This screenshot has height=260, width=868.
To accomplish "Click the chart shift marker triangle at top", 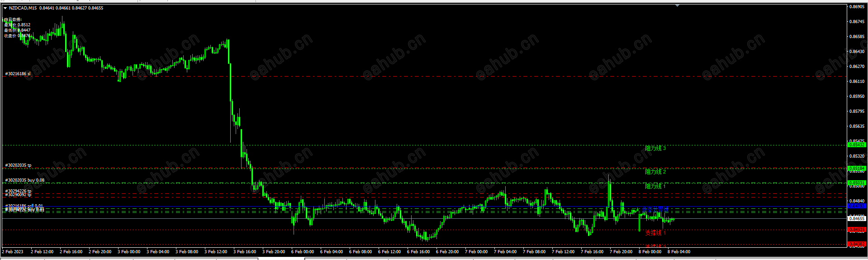I will click(x=677, y=6).
